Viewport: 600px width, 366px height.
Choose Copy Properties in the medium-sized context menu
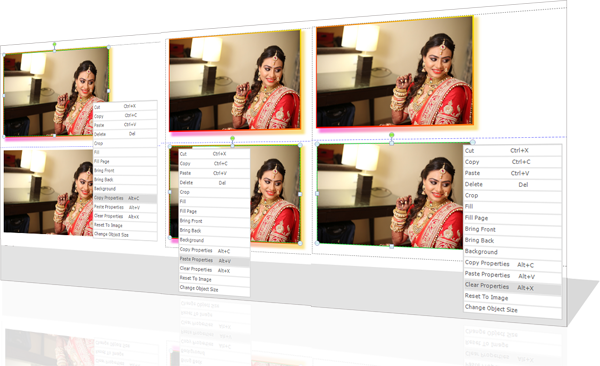[214, 251]
